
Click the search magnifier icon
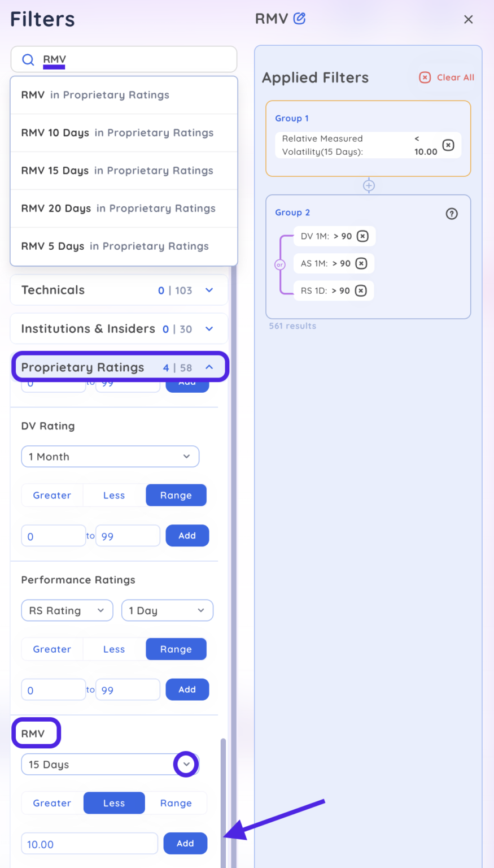28,59
